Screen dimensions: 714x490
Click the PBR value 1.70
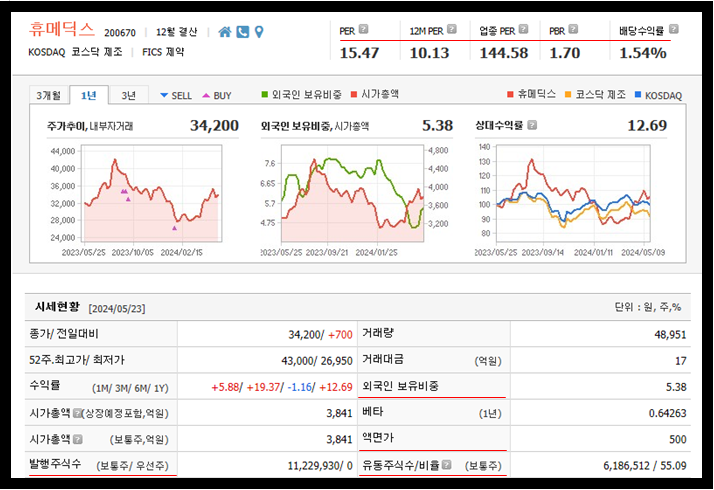[565, 53]
